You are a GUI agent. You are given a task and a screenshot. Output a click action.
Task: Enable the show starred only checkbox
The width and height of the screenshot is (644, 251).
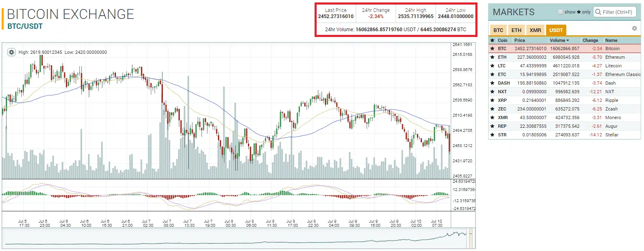561,12
